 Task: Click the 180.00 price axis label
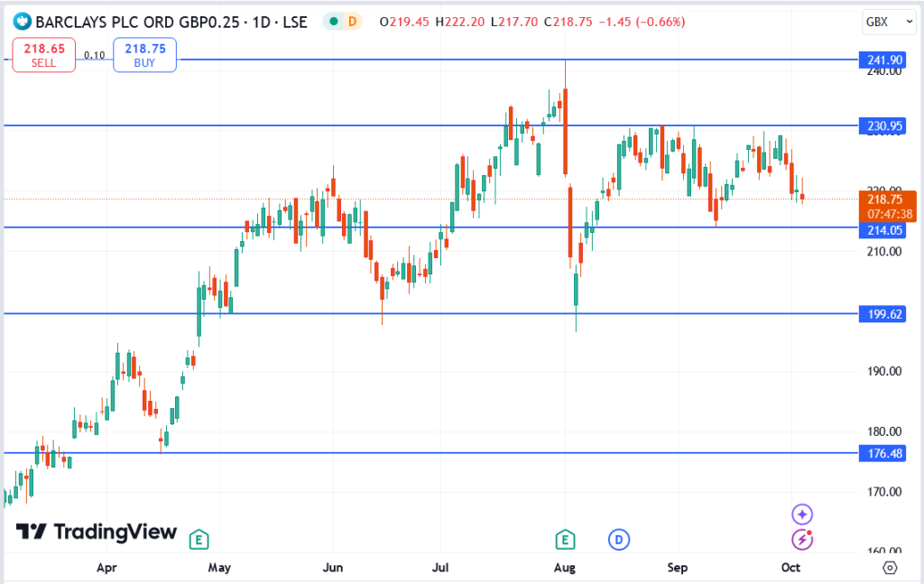click(884, 431)
